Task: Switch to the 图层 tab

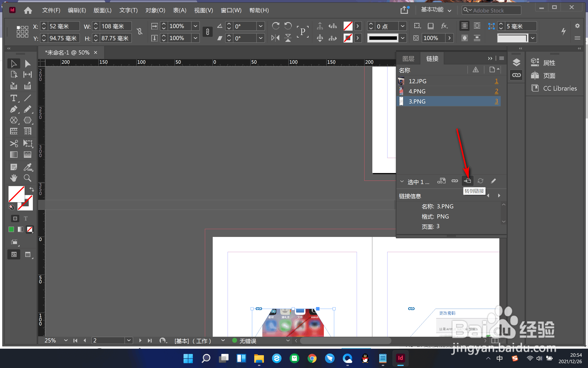Action: (408, 59)
